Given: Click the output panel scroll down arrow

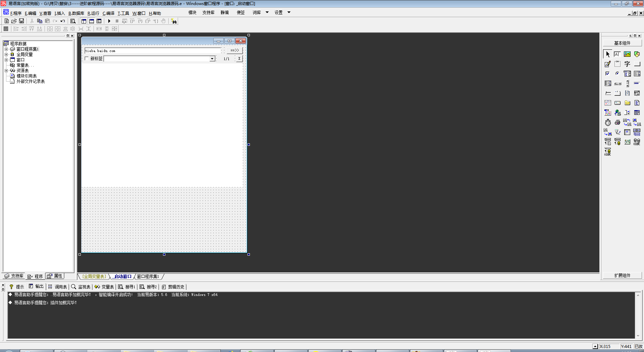Looking at the screenshot, I should (x=638, y=336).
